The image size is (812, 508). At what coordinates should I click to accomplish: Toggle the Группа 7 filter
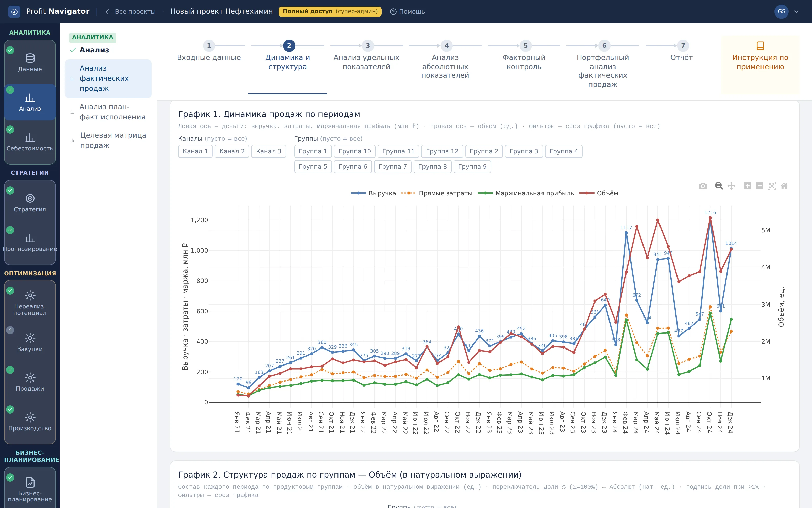pos(393,167)
